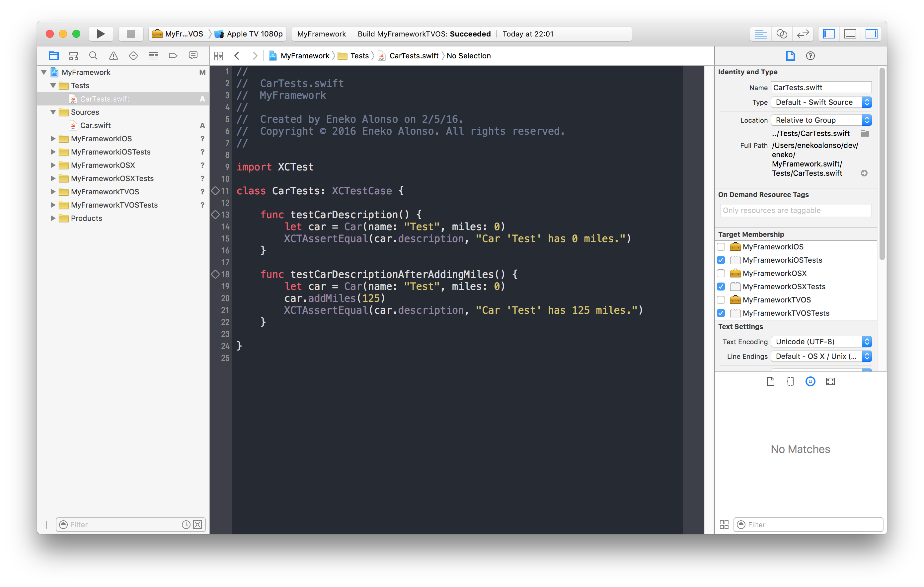The height and width of the screenshot is (587, 924).
Task: Expand the MyFrameworkiOS folder
Action: tap(53, 138)
